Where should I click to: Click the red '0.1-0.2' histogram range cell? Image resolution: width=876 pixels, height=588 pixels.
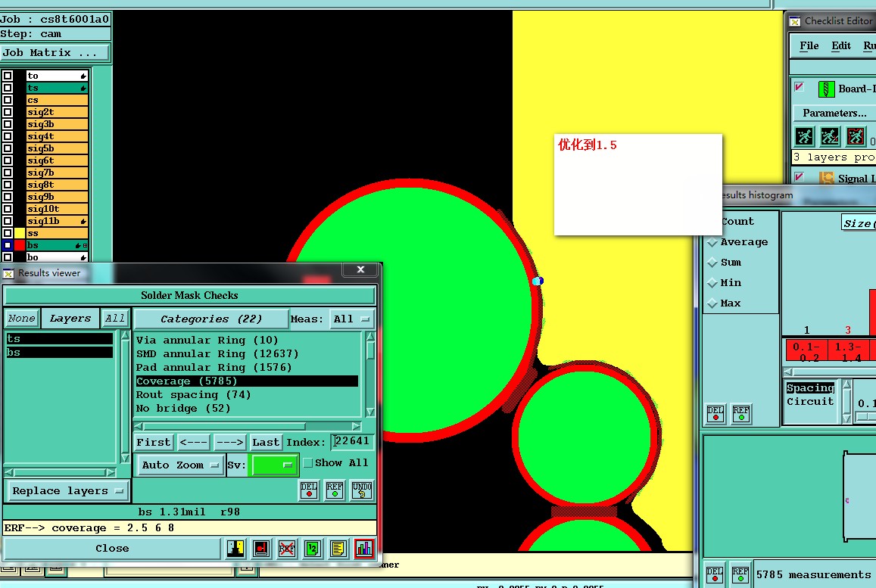pos(806,350)
